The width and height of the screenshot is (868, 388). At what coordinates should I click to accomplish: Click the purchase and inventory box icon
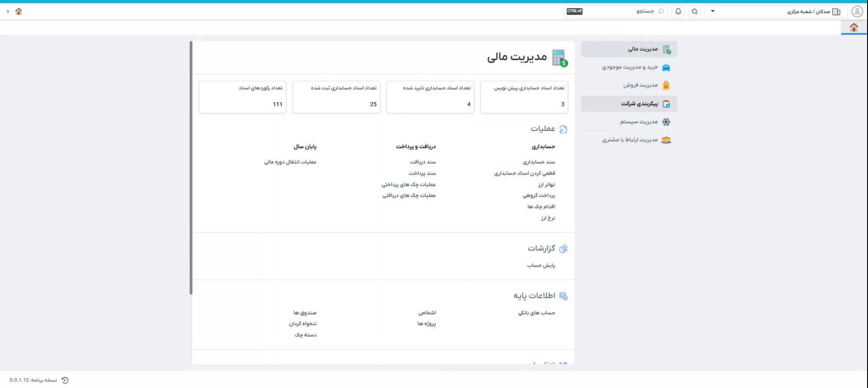pos(666,68)
